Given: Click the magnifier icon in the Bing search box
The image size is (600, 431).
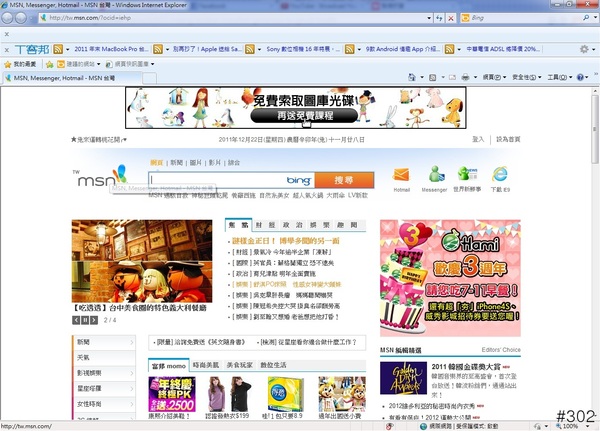Looking at the screenshot, I should coord(586,18).
